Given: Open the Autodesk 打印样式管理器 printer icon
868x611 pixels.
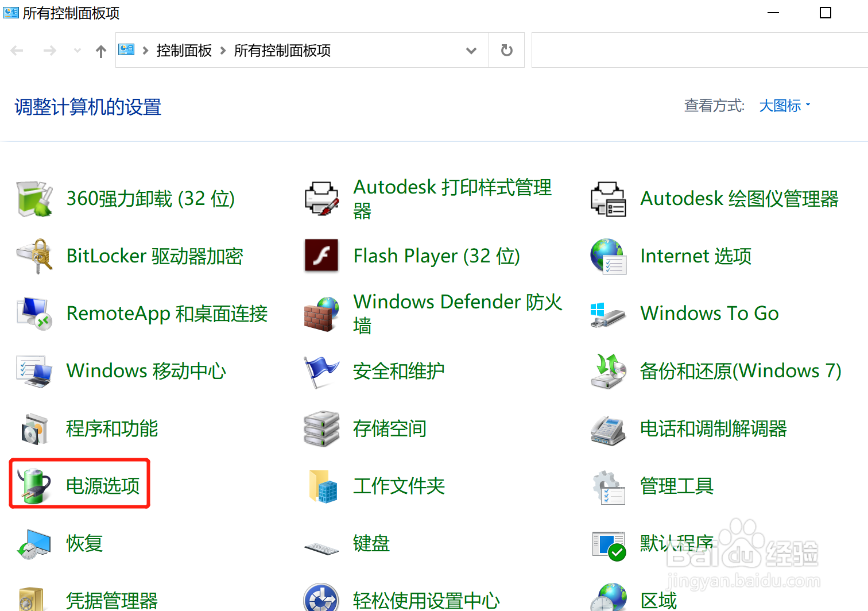Looking at the screenshot, I should click(x=321, y=199).
